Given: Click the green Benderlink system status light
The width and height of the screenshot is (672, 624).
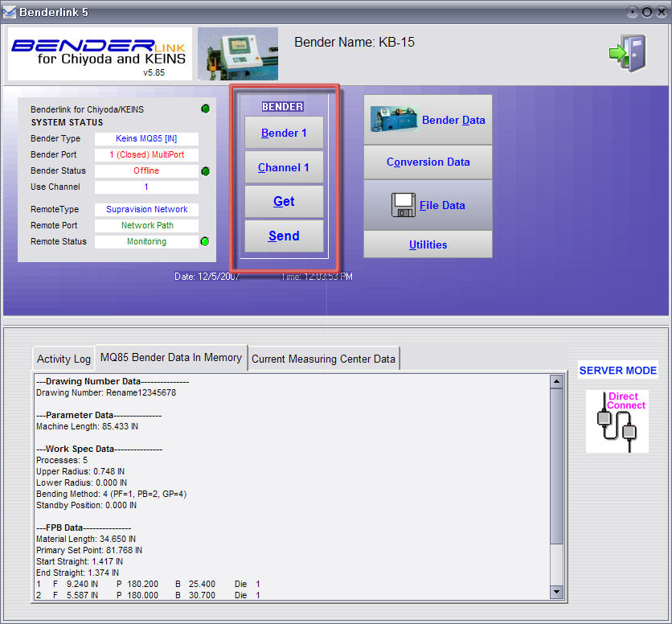Looking at the screenshot, I should tap(205, 109).
